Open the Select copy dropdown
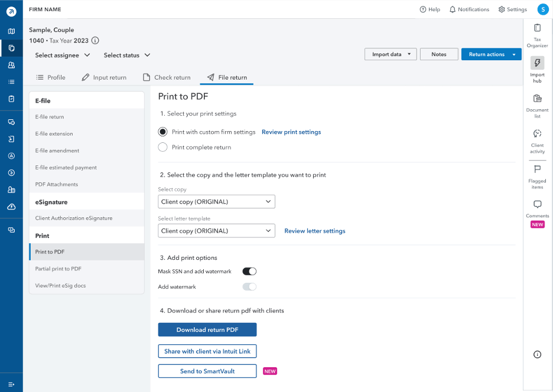Screen dimensions: 553x392 tap(217, 202)
